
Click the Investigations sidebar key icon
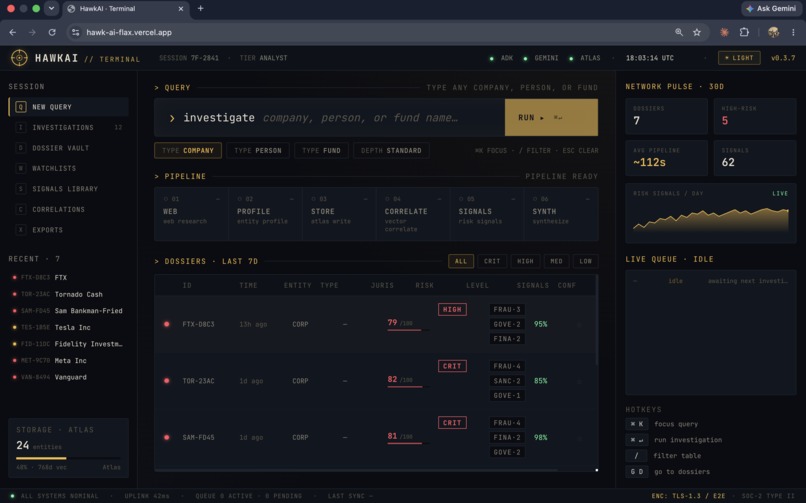point(21,127)
